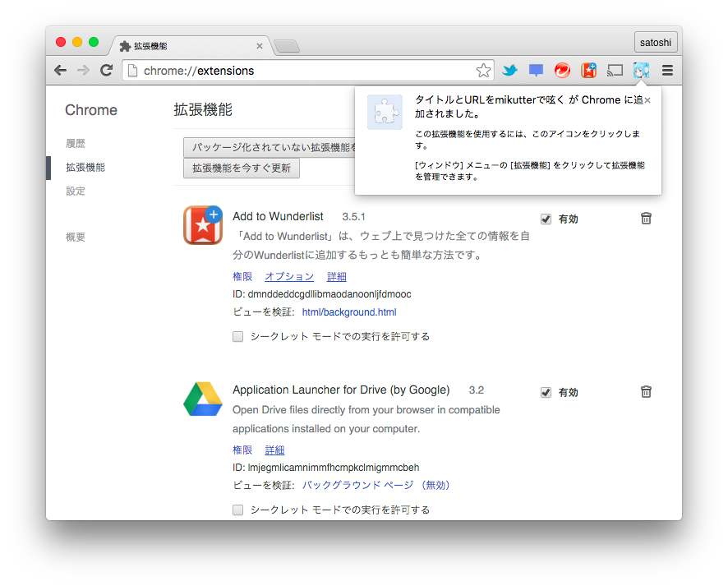
Task: Click 拡張機能を今すぐ更新 button
Action: tap(242, 168)
